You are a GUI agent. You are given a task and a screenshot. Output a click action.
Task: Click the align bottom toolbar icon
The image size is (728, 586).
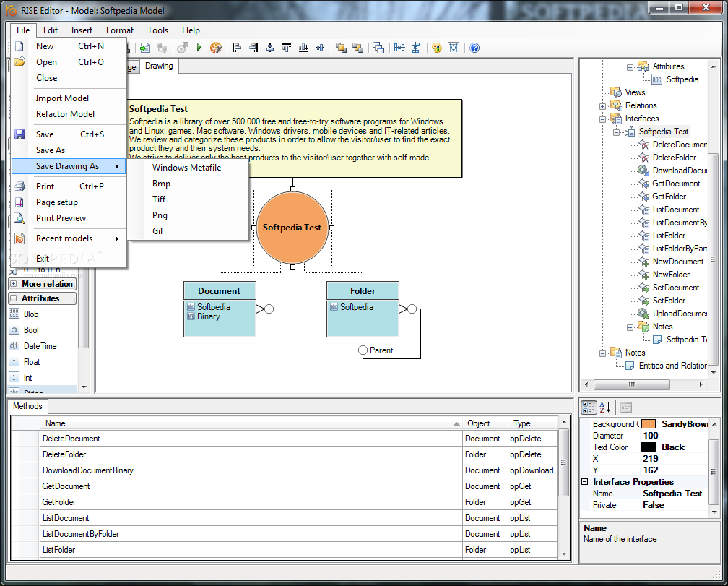coord(303,48)
